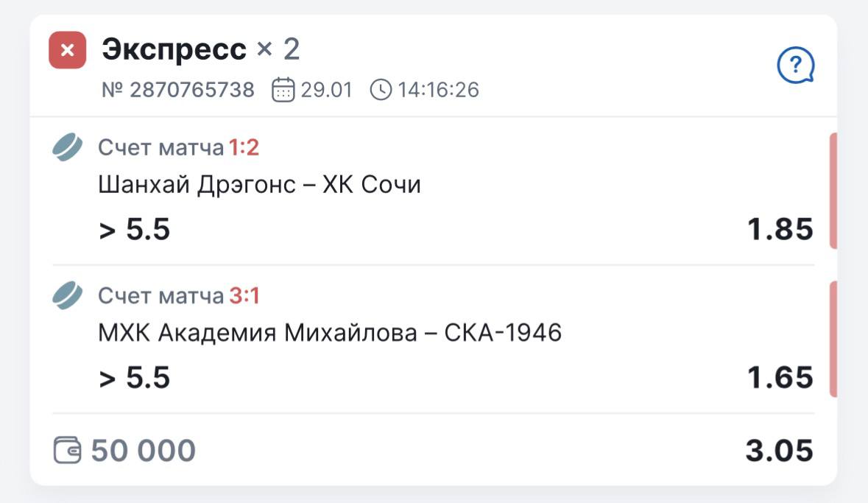
Task: Click the hockey puck icon for МХК Академия Михайлова
Action: tap(68, 295)
